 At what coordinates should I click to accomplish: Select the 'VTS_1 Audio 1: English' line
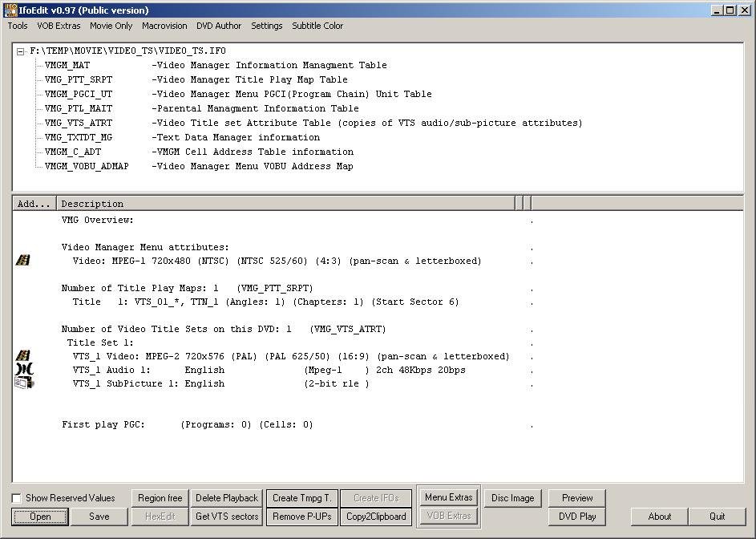point(269,370)
